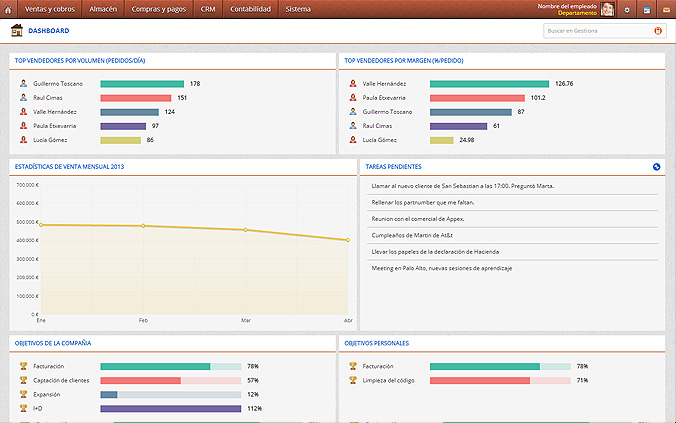The image size is (676, 423).
Task: Click Guillermo Toscano's user icon in volumen list
Action: (x=23, y=84)
